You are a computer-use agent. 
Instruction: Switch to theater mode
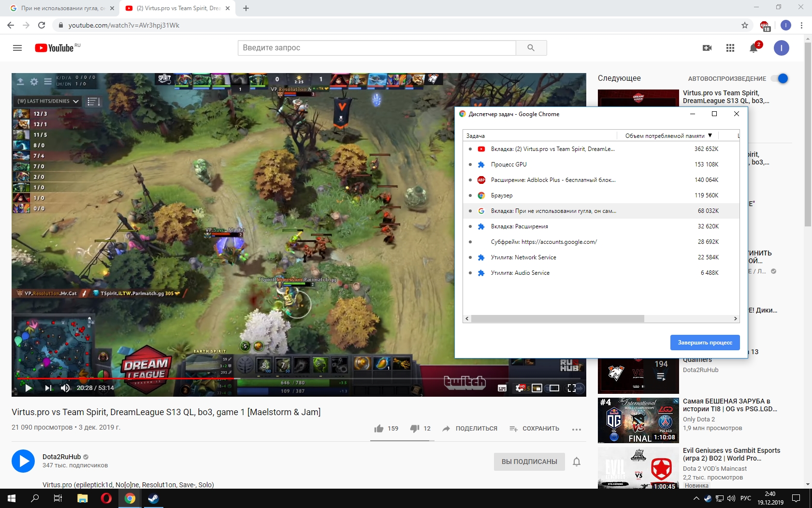pos(554,388)
